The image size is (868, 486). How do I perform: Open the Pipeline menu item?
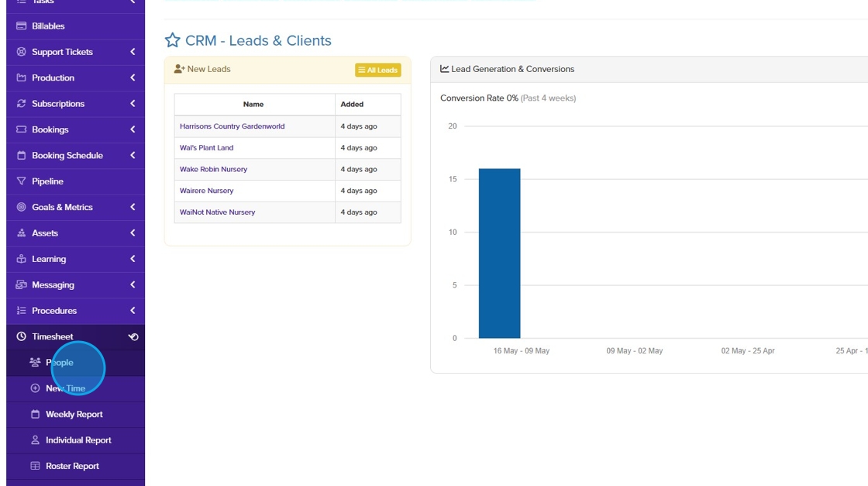[x=75, y=181]
